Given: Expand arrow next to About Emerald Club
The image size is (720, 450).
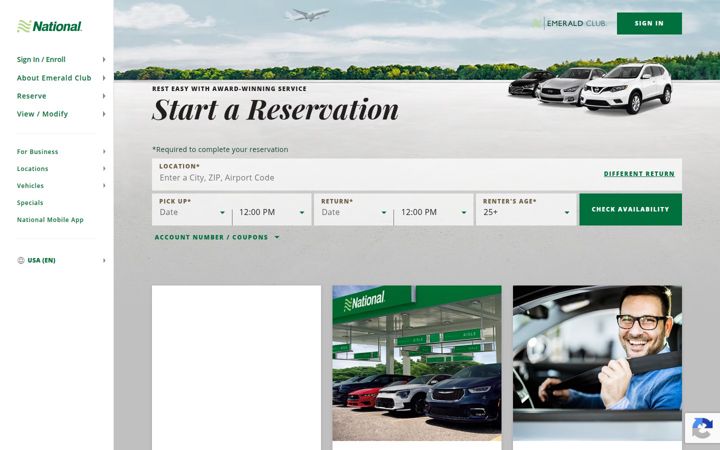Looking at the screenshot, I should 104,78.
